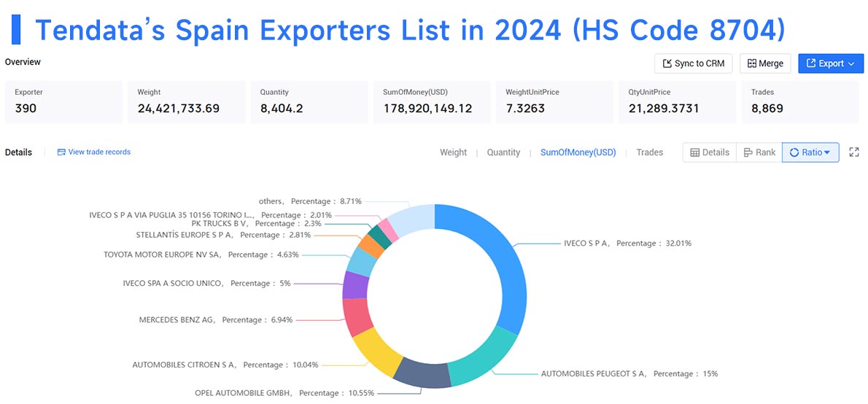Click the Trades card showing 8,869
868x404 pixels.
click(x=800, y=102)
